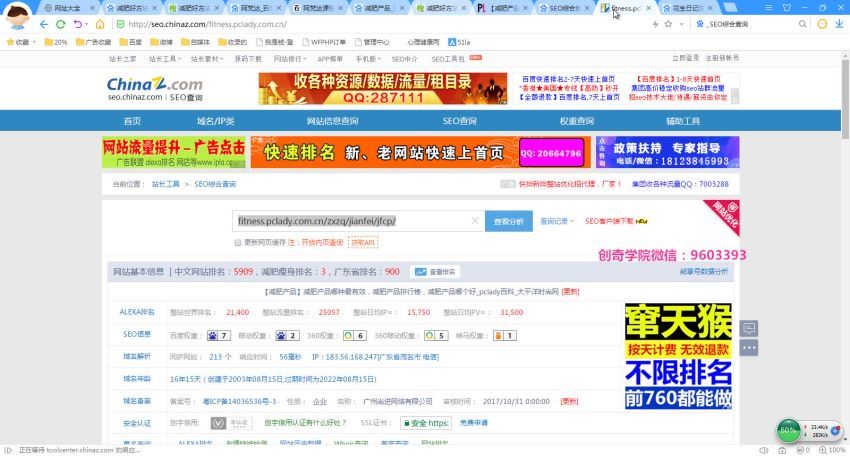
Task: Click the lightning speed-mode icon
Action: (x=655, y=24)
